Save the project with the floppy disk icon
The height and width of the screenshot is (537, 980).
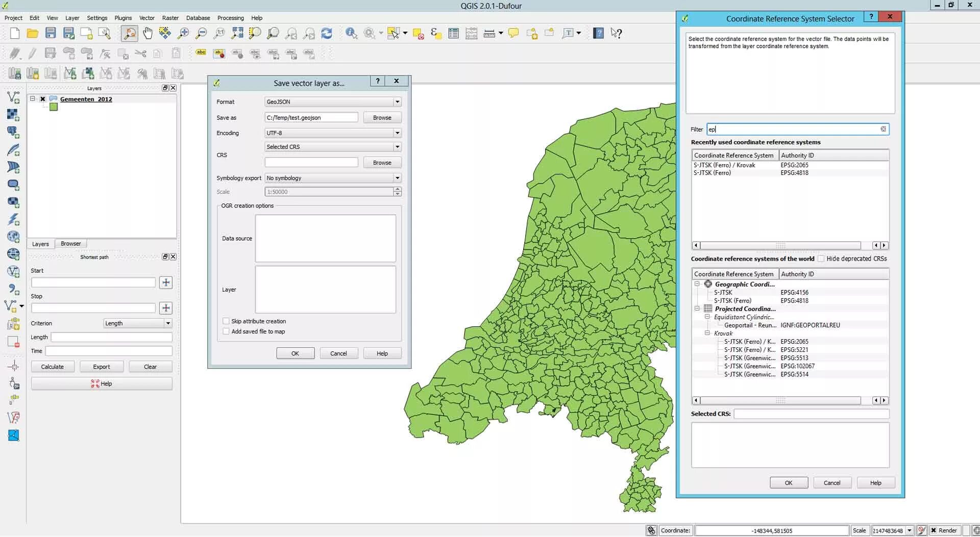point(51,34)
